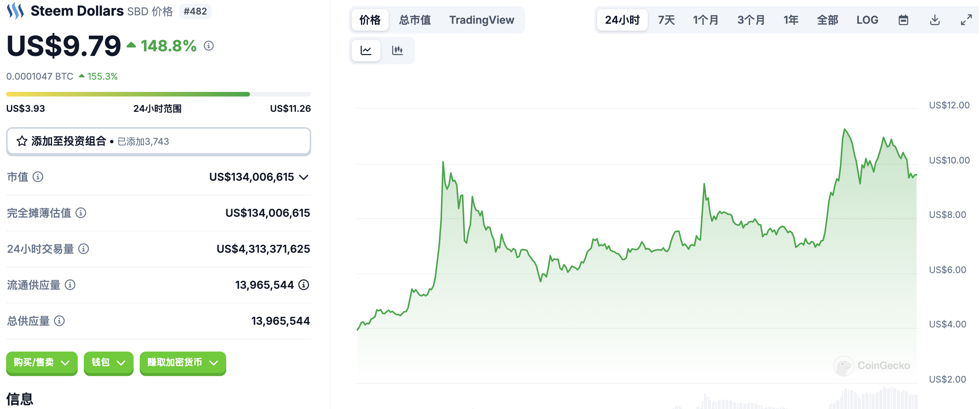Click the info icon beside 148.8% change
The height and width of the screenshot is (409, 980).
[209, 46]
